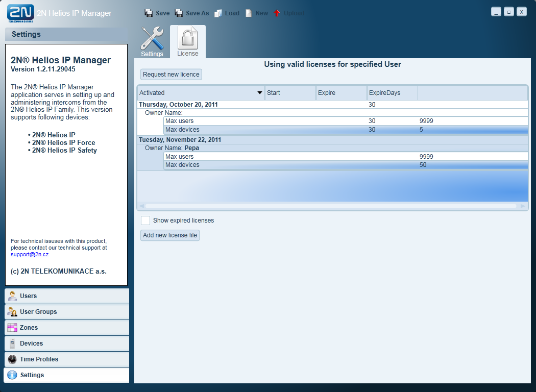Click the Time Profiles clock icon
The image size is (536, 392).
coord(12,359)
